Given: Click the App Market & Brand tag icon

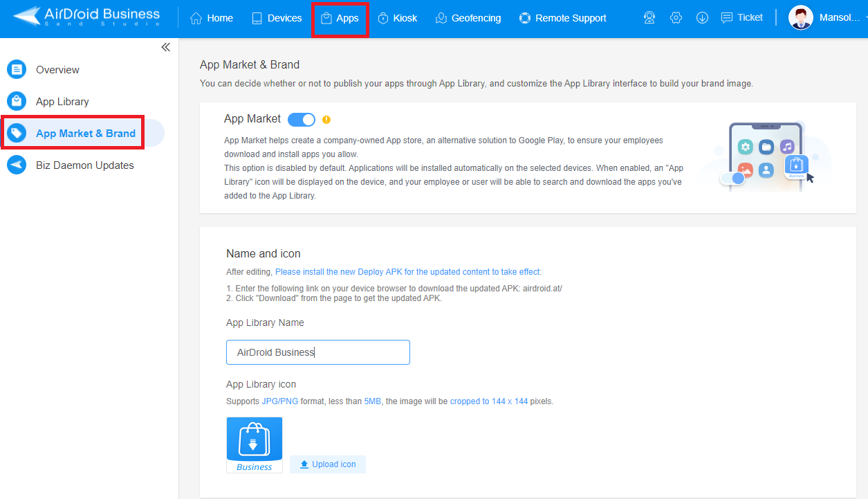Looking at the screenshot, I should (x=17, y=133).
